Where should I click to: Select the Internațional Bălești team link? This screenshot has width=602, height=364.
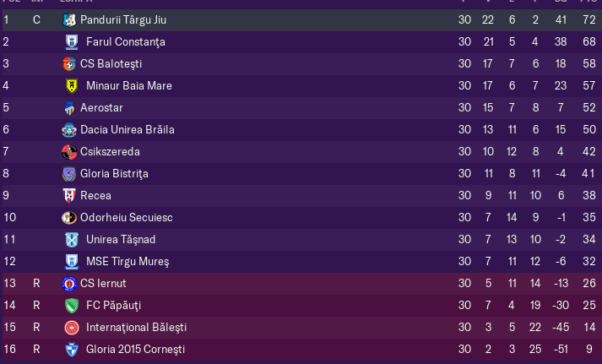click(x=136, y=328)
